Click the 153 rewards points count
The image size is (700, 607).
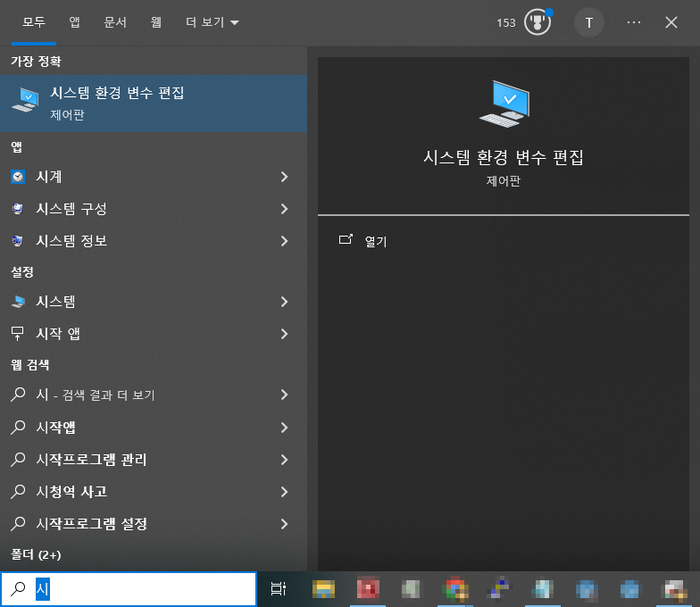coord(505,23)
